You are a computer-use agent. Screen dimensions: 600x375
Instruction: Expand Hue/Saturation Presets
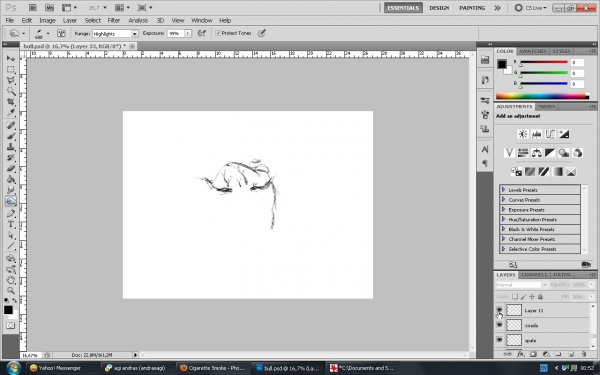click(x=503, y=219)
